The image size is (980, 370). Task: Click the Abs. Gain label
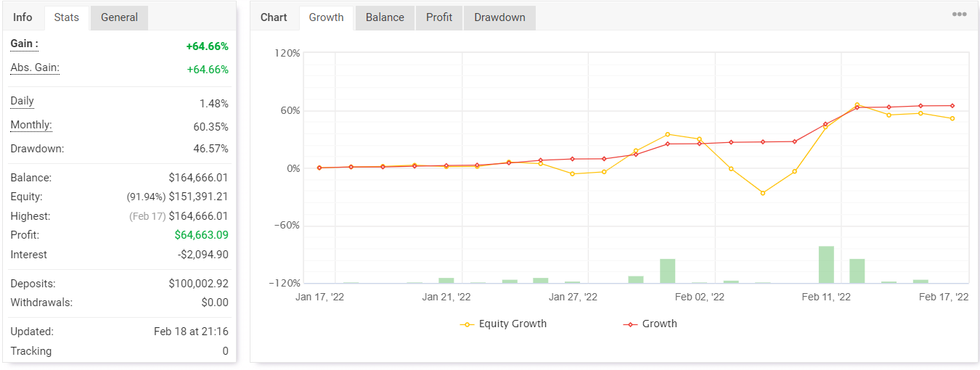tap(35, 67)
